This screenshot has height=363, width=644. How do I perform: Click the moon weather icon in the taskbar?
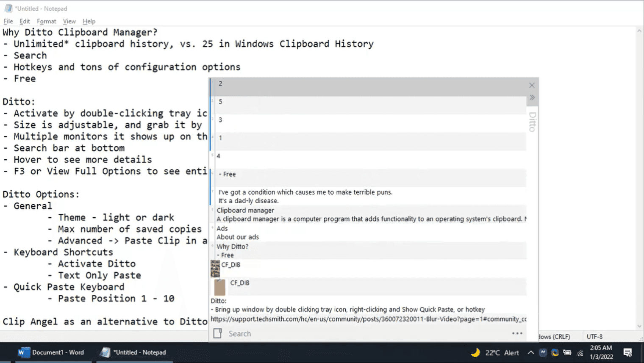[x=475, y=352]
